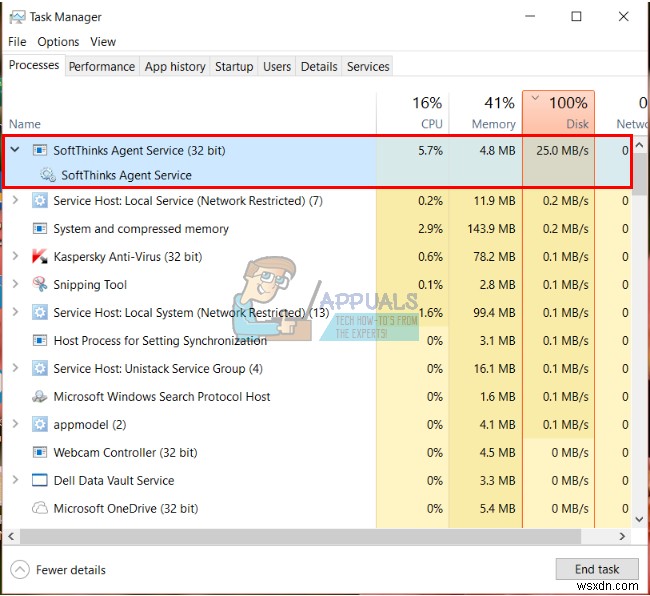
Task: Expand the appmodel (2) process group
Action: 15,424
